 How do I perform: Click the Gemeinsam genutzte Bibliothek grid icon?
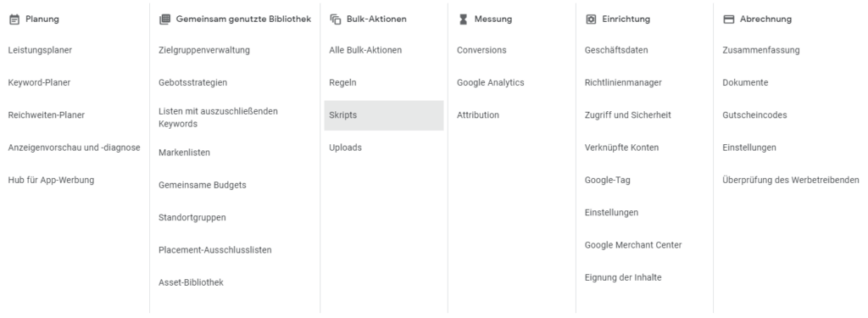tap(164, 20)
